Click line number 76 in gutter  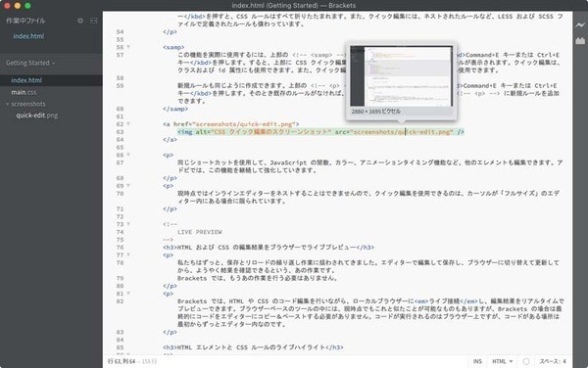coord(120,248)
